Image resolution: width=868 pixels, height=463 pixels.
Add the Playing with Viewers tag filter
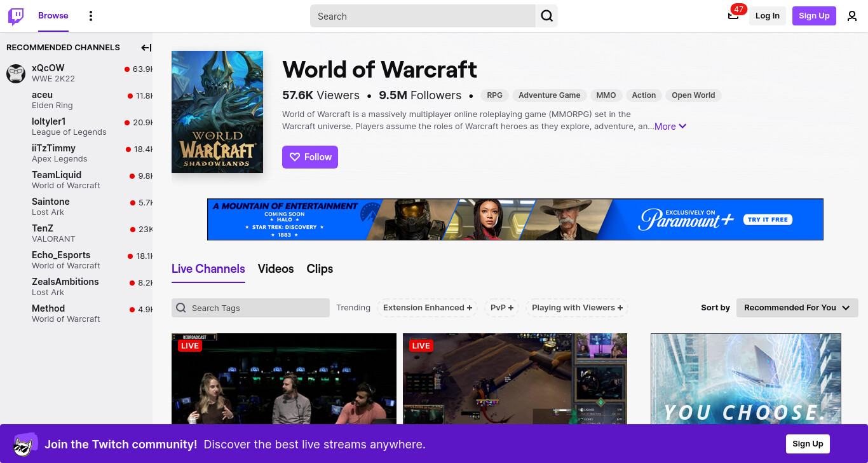click(577, 308)
